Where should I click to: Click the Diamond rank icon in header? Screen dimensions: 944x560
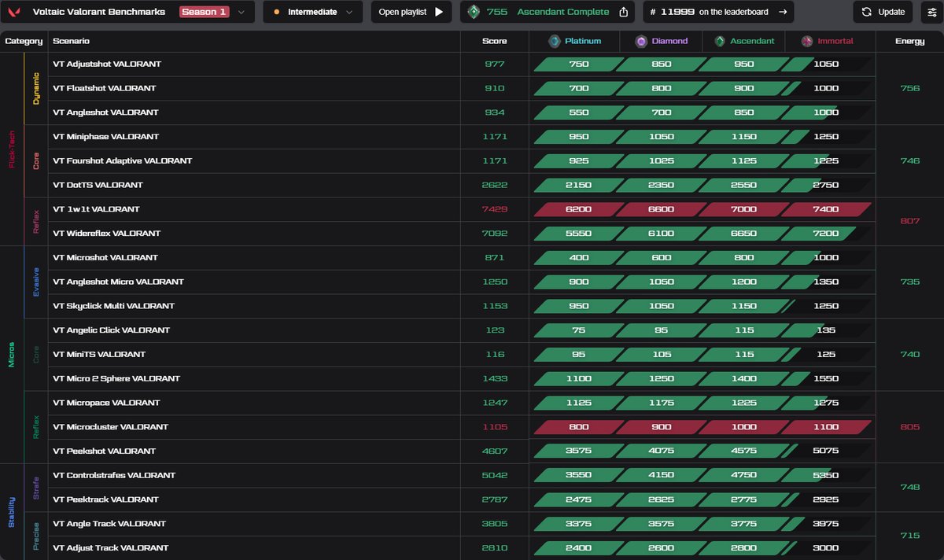pyautogui.click(x=642, y=41)
